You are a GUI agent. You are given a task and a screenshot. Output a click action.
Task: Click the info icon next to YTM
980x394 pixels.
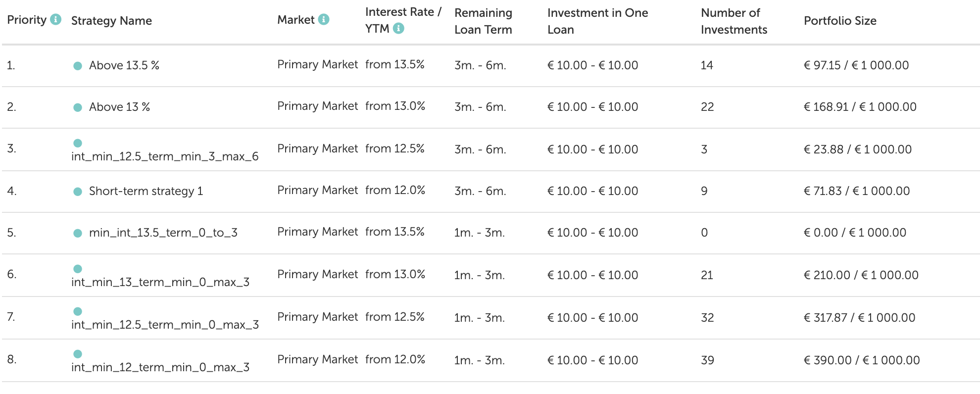pos(398,28)
